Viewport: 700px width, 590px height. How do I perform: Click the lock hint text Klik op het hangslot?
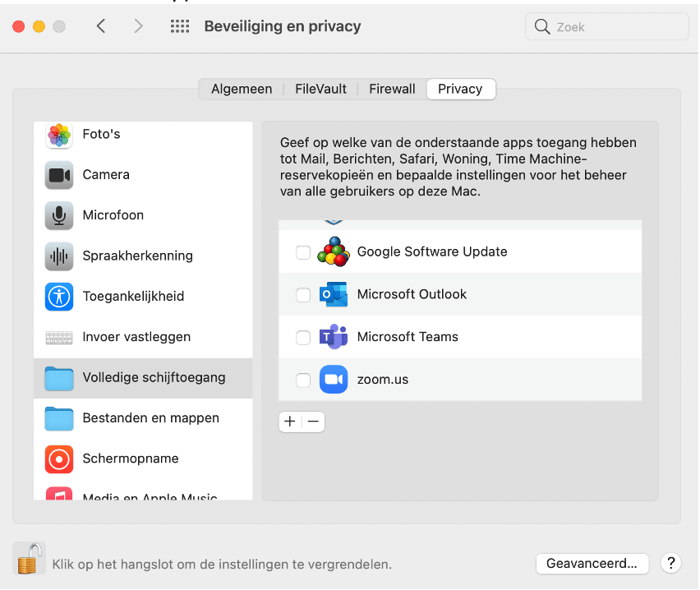coord(222,565)
